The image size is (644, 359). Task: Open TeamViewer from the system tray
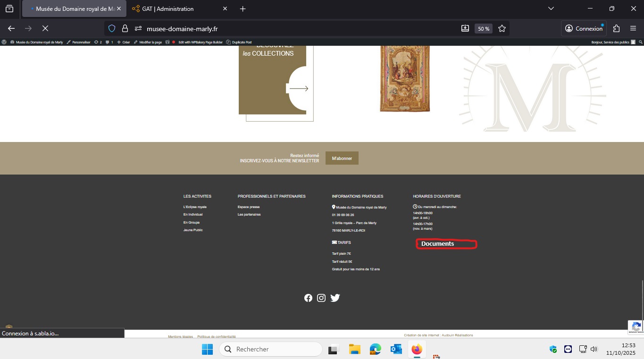(x=568, y=349)
